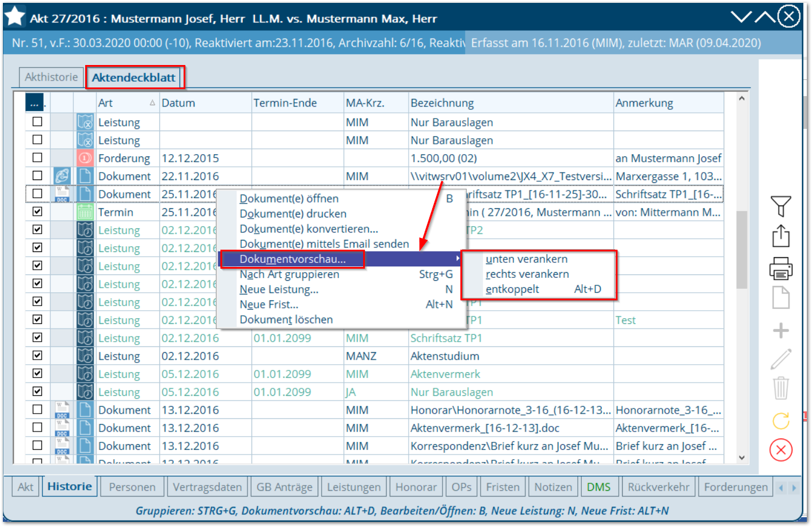Switch to the Akthistorie tab

click(51, 77)
